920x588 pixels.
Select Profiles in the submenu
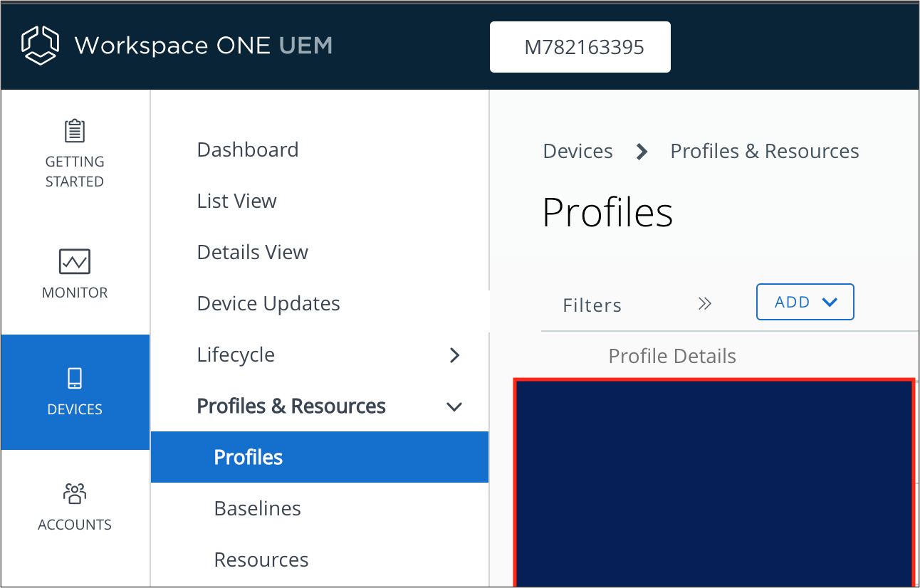(249, 457)
